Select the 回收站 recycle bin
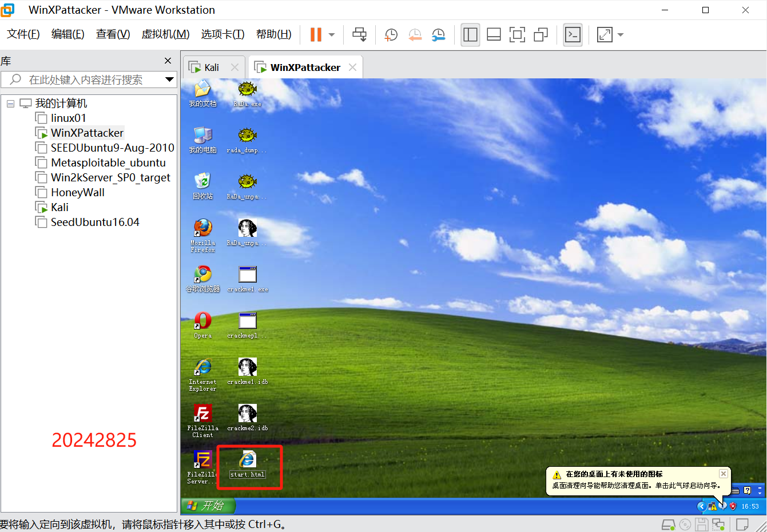This screenshot has height=532, width=767. (x=203, y=186)
